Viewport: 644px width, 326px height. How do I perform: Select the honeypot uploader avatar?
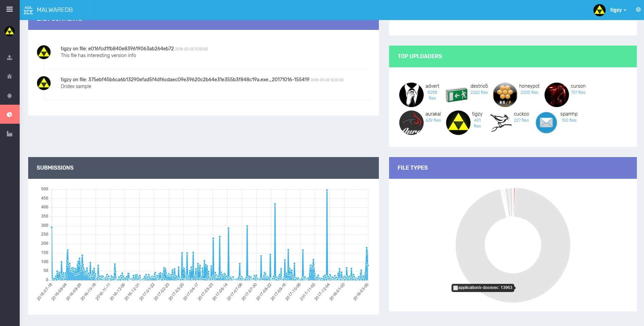pos(505,95)
